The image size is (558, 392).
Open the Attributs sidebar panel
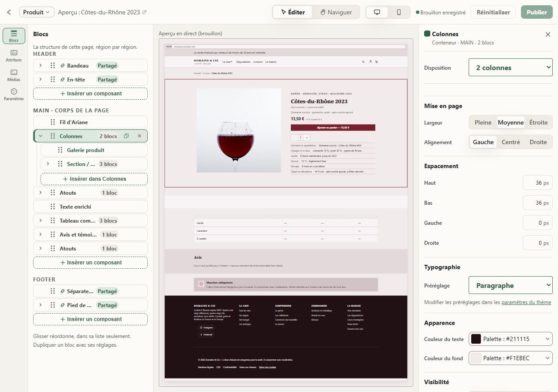click(x=14, y=55)
